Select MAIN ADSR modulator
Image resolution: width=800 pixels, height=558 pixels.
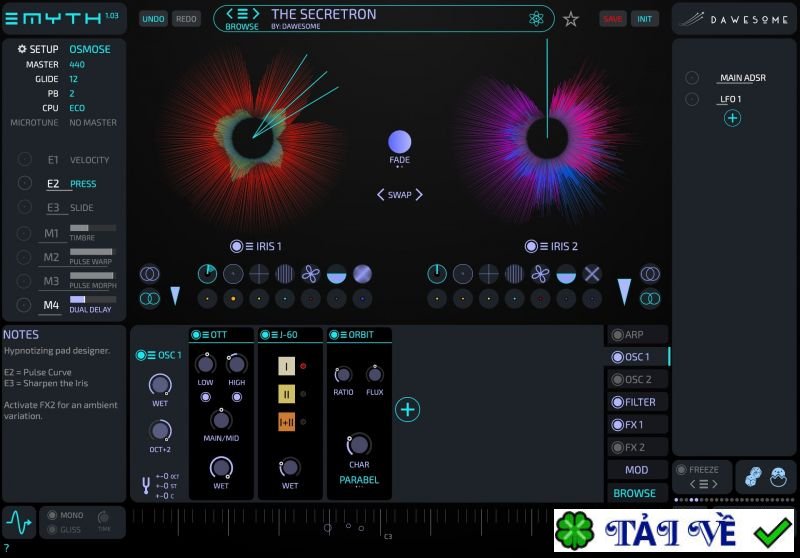click(x=742, y=78)
